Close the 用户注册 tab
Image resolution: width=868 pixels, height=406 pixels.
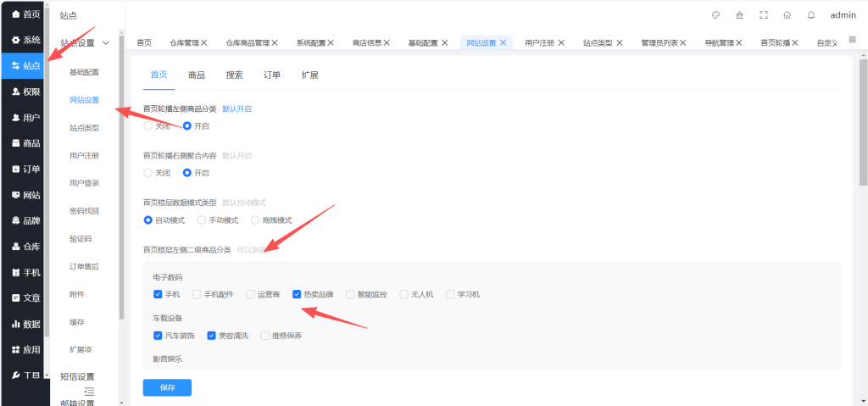561,42
